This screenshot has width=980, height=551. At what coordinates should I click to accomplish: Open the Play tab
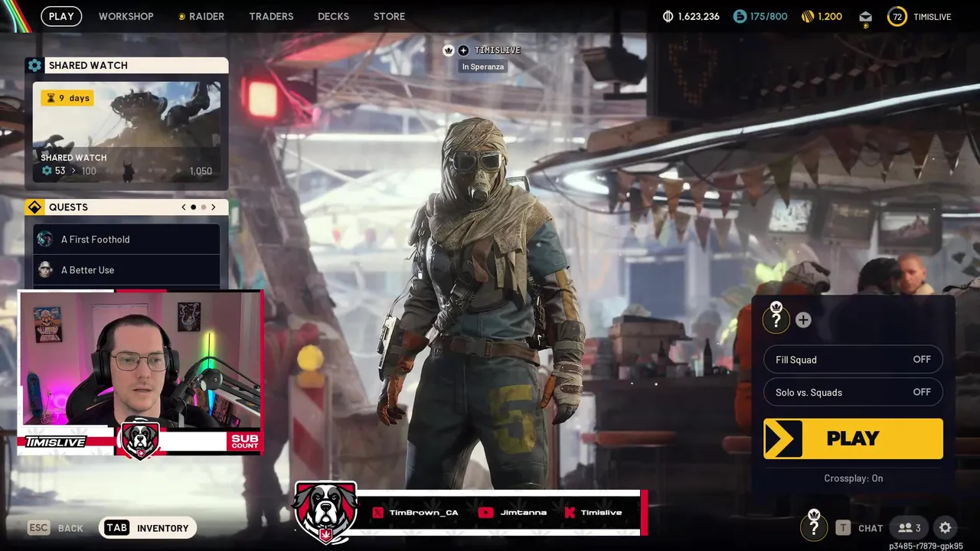click(61, 16)
